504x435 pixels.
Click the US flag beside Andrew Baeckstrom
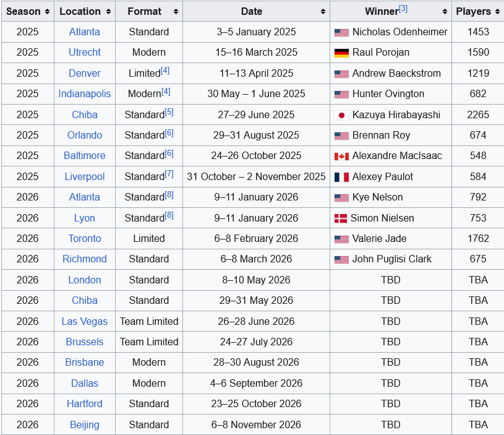tap(341, 74)
